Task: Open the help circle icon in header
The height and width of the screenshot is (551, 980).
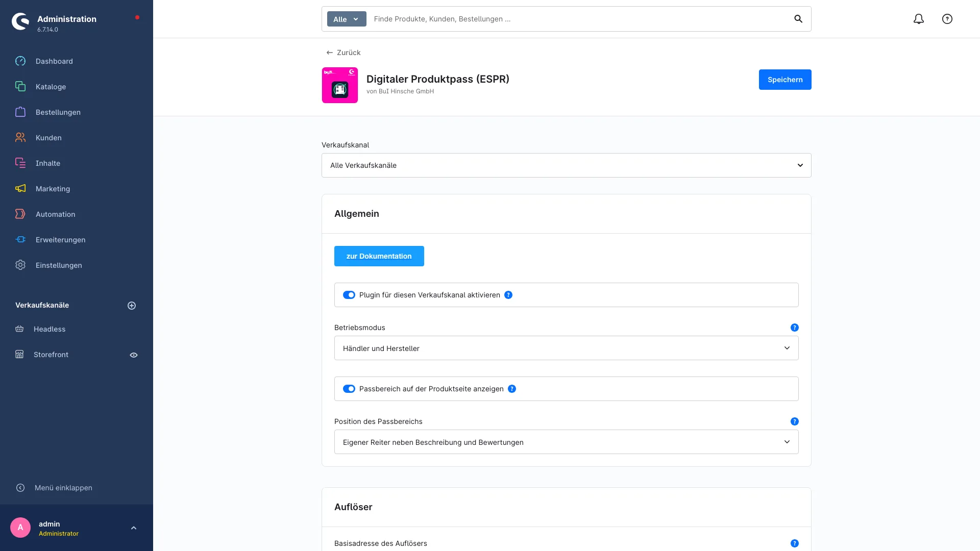Action: coord(947,19)
